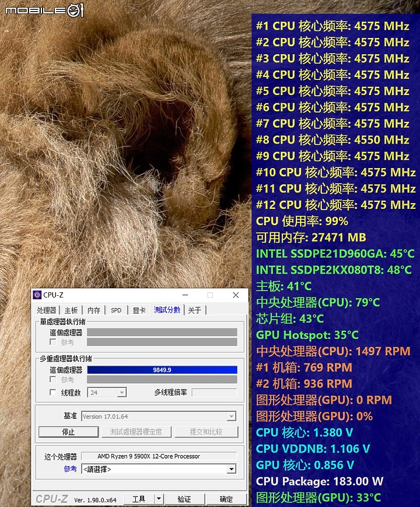This screenshot has height=507, width=420.
Task: Select the 測試分數 tab
Action: click(167, 310)
